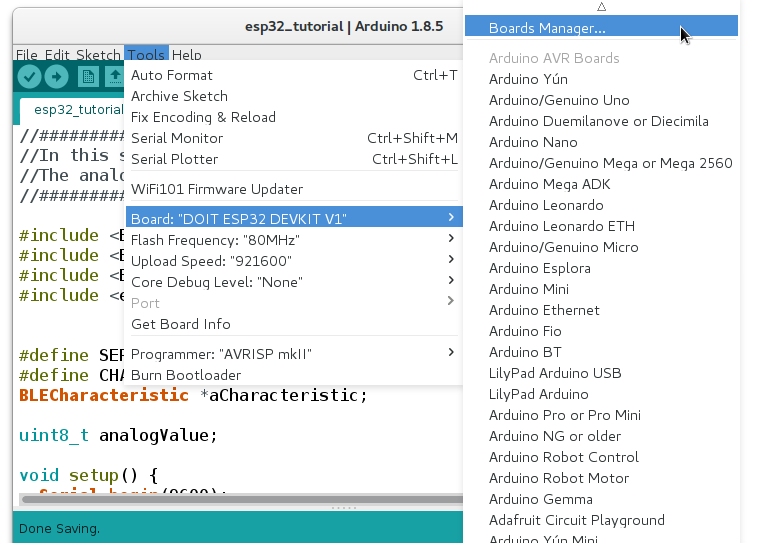Click the Upload arrow icon
The image size is (762, 543).
(56, 77)
